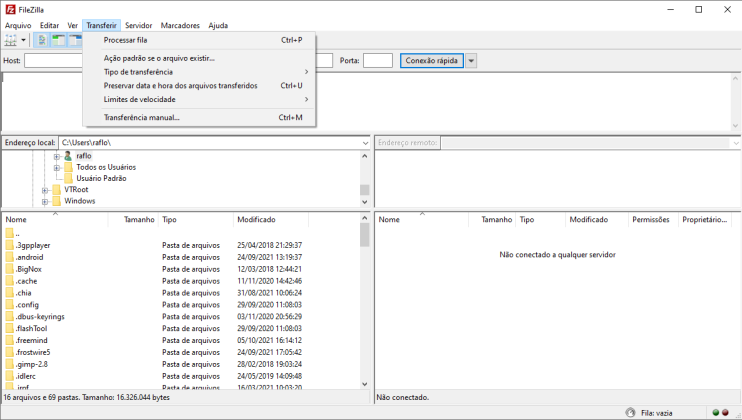Click the .flashTool folder icon
Screen dimensions: 742x420
tap(9, 328)
